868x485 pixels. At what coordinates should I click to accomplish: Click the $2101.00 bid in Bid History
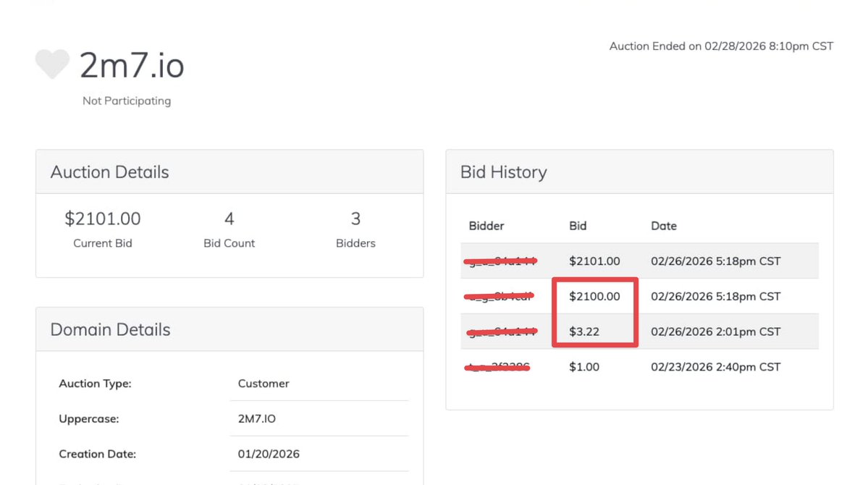pos(594,261)
